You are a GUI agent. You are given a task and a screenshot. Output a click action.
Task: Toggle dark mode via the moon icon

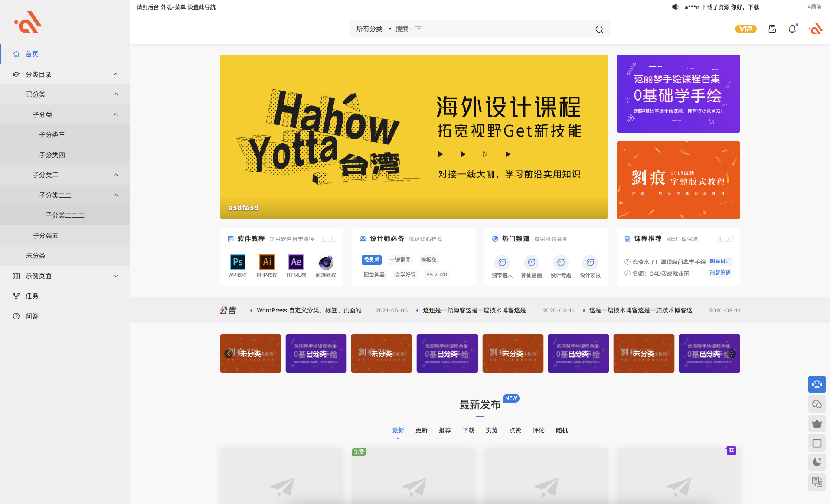[817, 462]
